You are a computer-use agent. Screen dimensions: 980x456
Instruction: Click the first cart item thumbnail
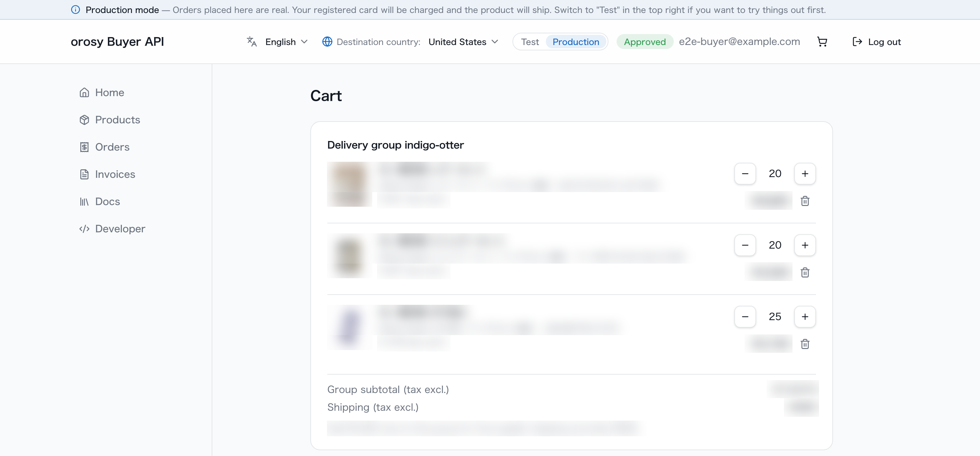[349, 185]
